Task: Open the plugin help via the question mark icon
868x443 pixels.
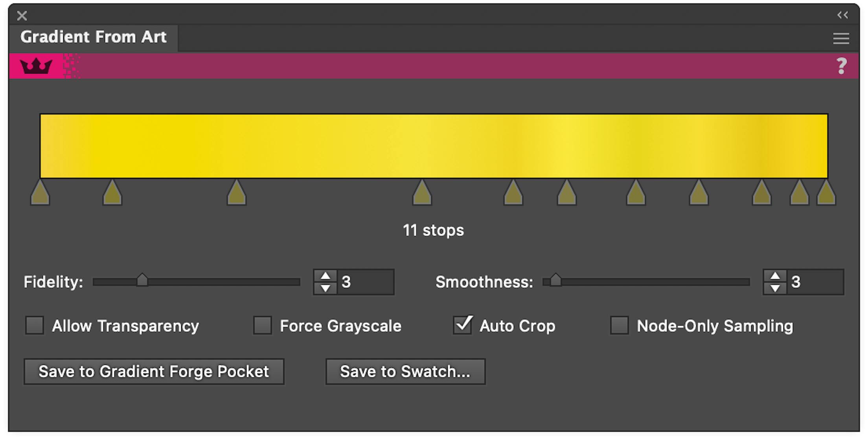Action: pos(841,65)
